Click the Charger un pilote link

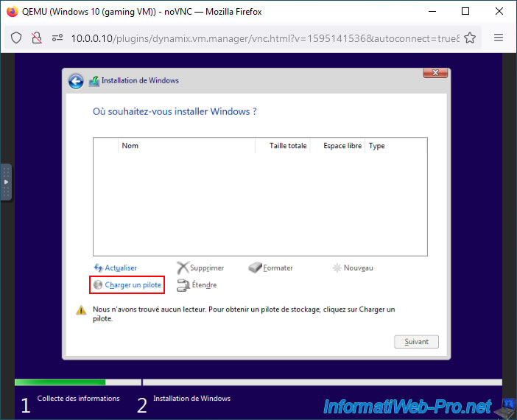click(133, 284)
